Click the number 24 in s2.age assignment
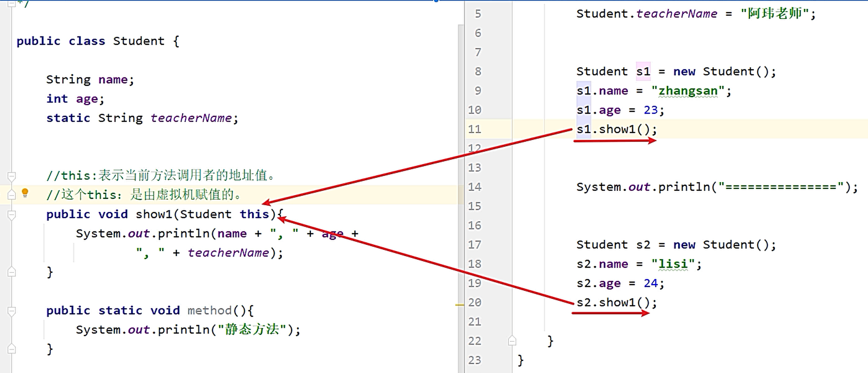This screenshot has width=868, height=373. point(651,283)
